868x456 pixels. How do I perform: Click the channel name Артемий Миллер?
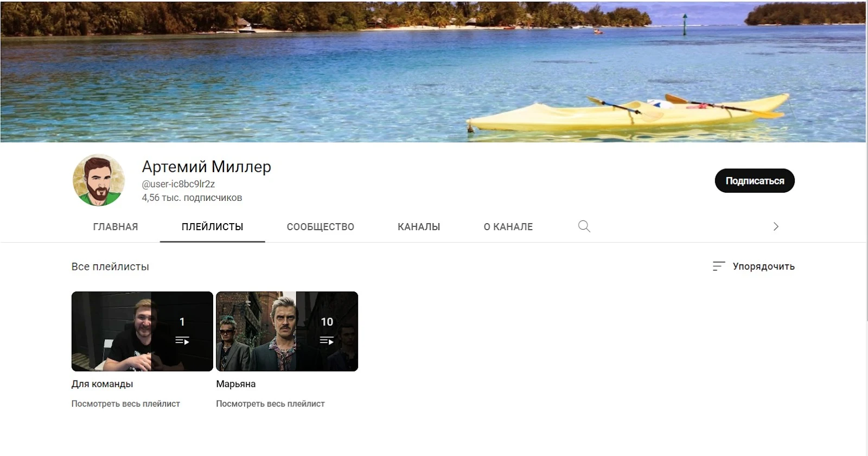(x=206, y=167)
